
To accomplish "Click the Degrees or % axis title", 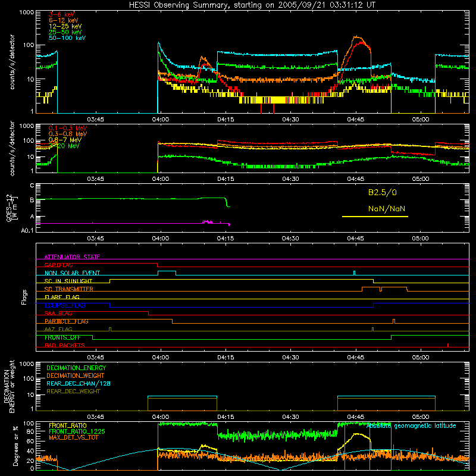I will (x=15, y=446).
